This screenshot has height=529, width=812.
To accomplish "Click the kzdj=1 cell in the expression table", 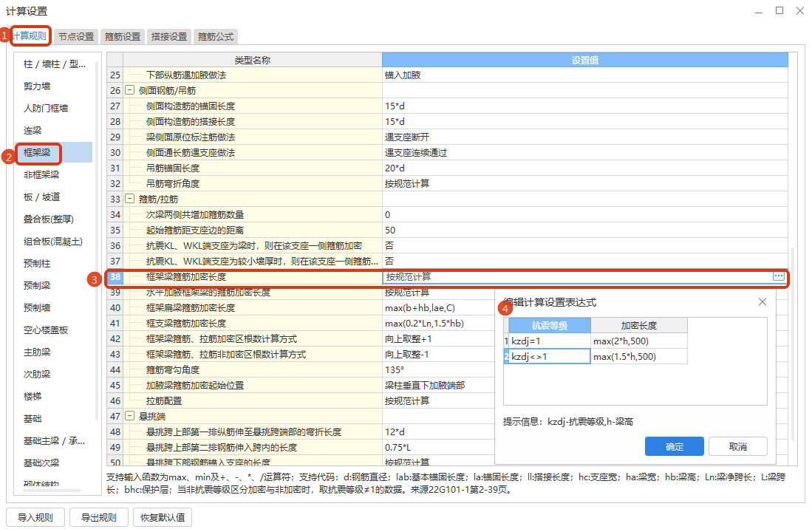I will 550,341.
